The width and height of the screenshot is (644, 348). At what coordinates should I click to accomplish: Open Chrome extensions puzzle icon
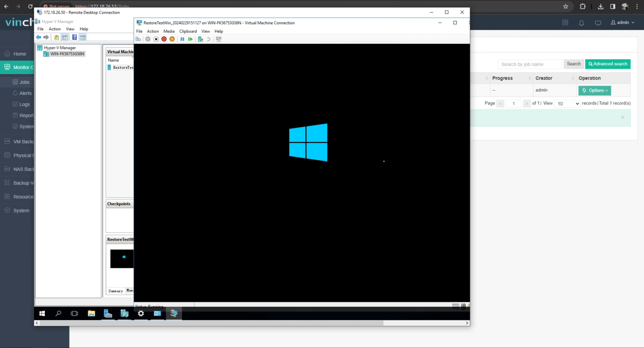[583, 6]
